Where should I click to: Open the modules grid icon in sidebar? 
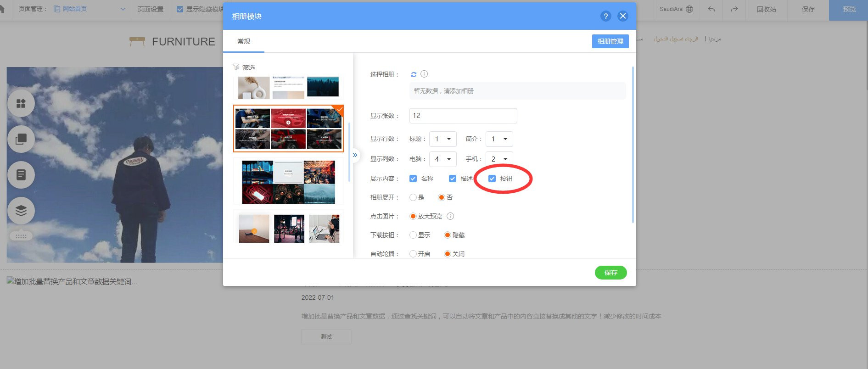pos(21,103)
